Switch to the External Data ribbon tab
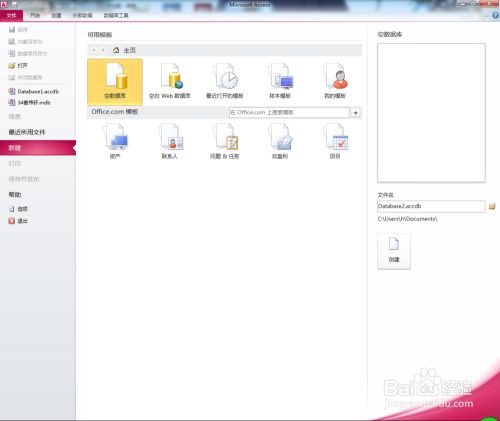Screen dimensions: 500x421 [82, 15]
